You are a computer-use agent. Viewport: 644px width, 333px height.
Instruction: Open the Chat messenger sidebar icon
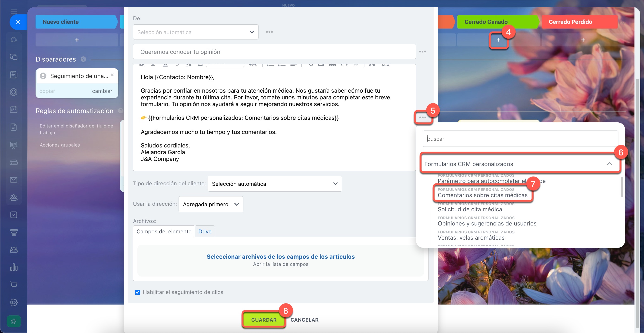click(14, 57)
